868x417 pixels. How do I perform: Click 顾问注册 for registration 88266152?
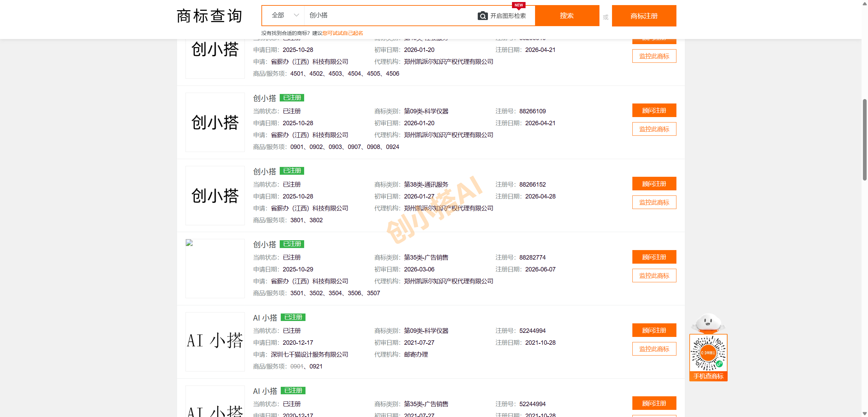pyautogui.click(x=654, y=184)
